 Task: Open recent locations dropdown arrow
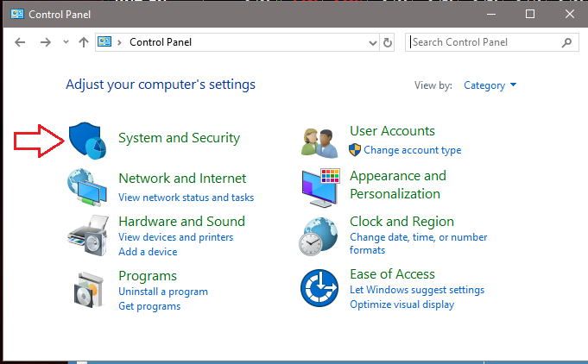(66, 42)
